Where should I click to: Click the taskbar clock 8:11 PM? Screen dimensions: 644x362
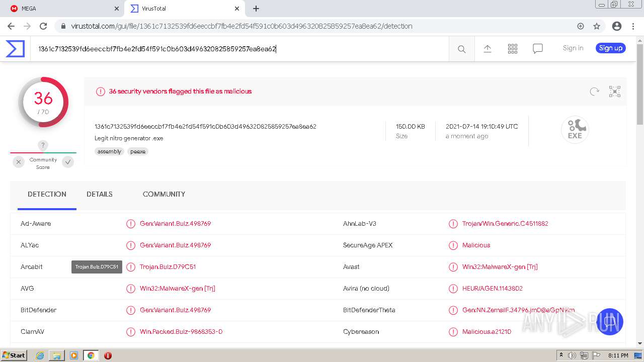pos(618,355)
